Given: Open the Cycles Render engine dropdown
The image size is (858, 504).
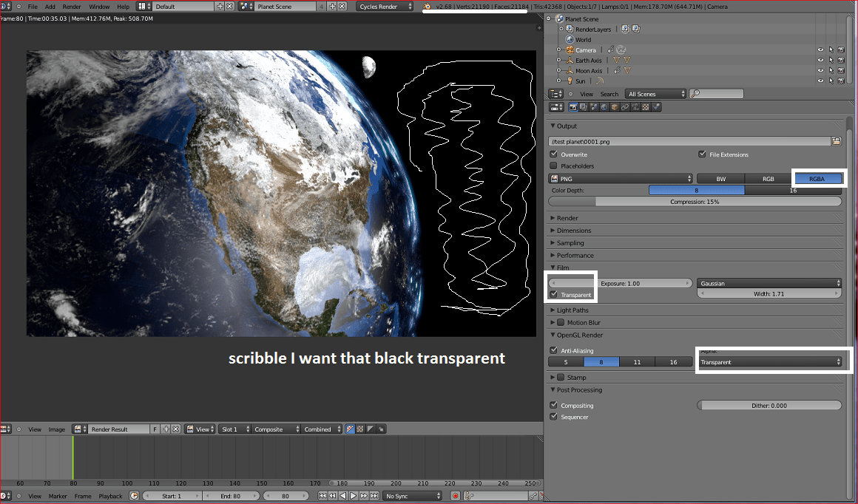Looking at the screenshot, I should (x=386, y=7).
